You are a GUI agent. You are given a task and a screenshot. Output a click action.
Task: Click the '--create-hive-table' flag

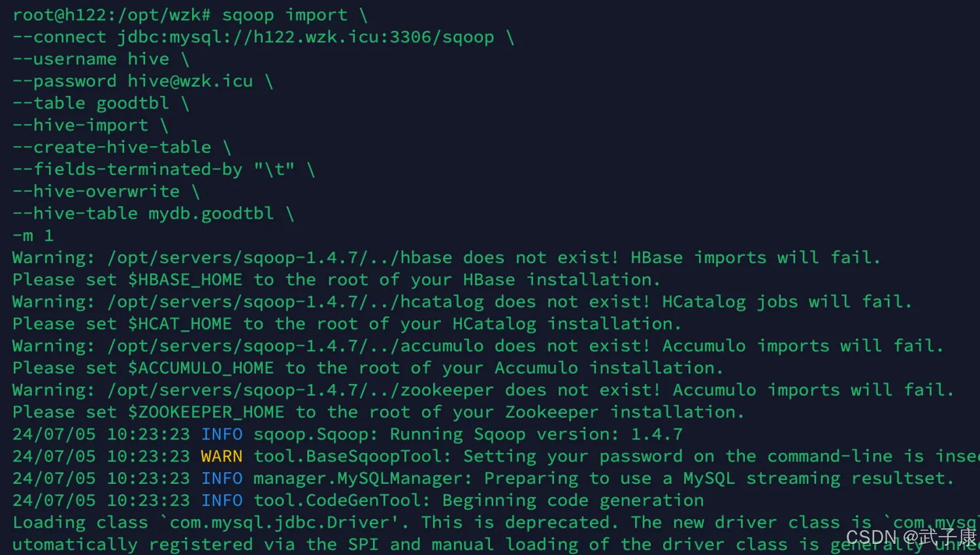[x=112, y=148]
